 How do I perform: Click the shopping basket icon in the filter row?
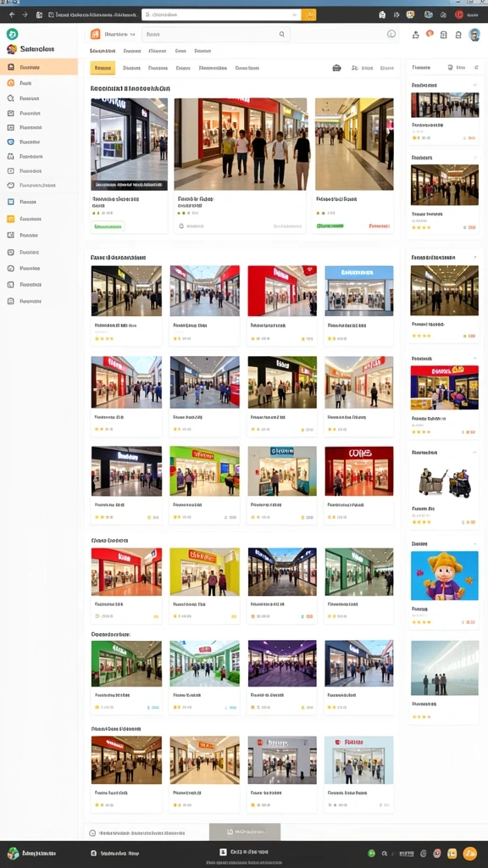tap(336, 68)
